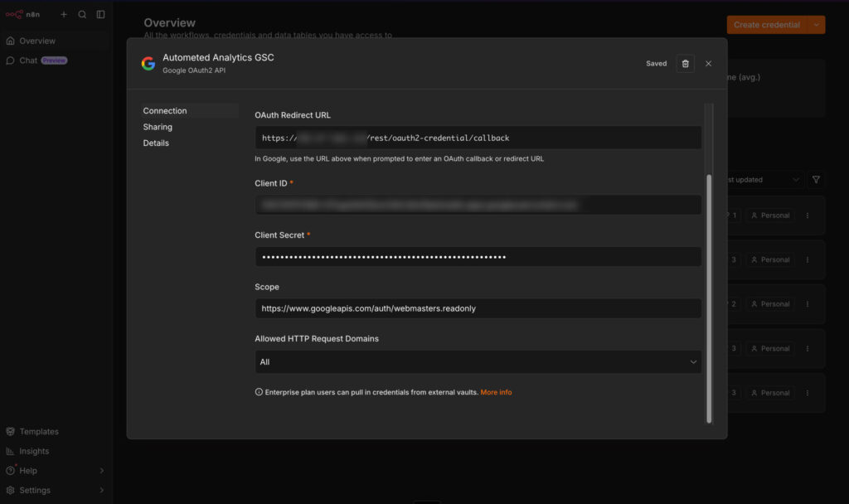Image resolution: width=849 pixels, height=504 pixels.
Task: Open more options for fifth Personal row
Action: (x=808, y=393)
